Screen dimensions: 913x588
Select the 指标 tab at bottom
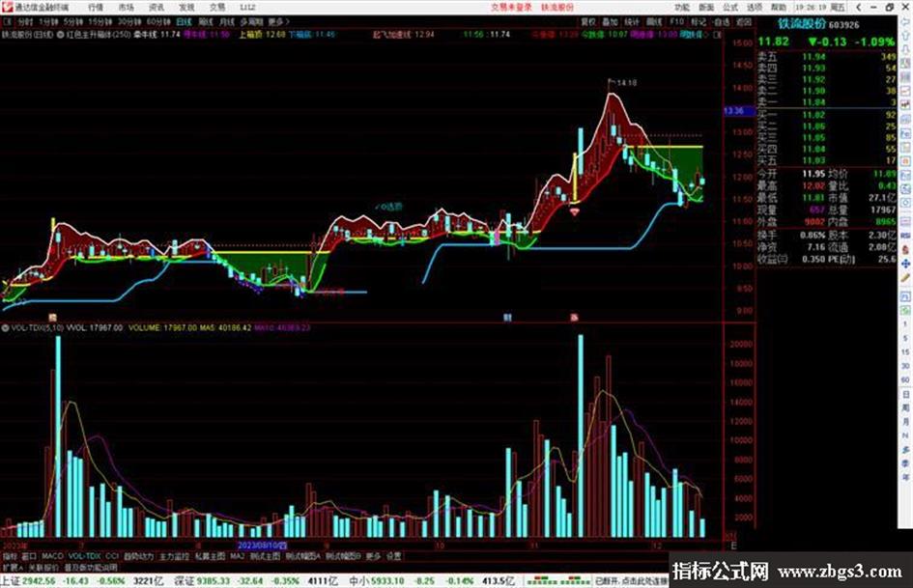tap(10, 556)
